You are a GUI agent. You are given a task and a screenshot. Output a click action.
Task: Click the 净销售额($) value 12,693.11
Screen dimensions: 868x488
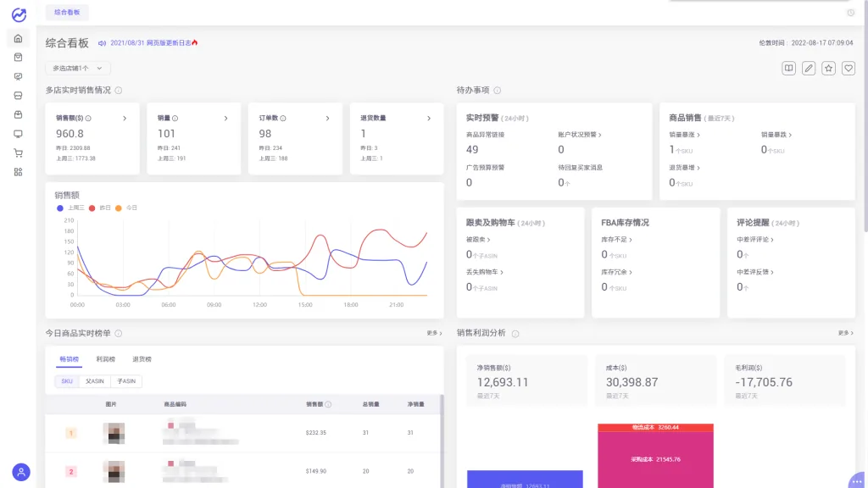503,382
